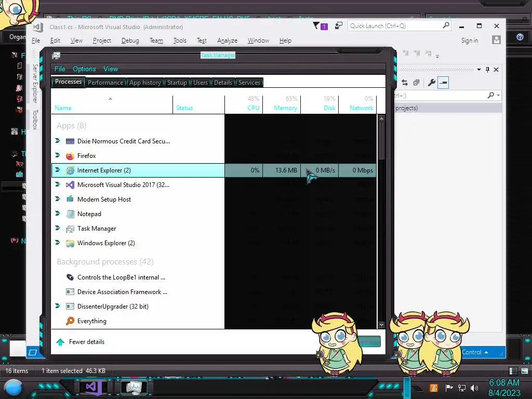The image size is (532, 399).
Task: Expand the Internet Explorer (2) process group
Action: point(58,170)
